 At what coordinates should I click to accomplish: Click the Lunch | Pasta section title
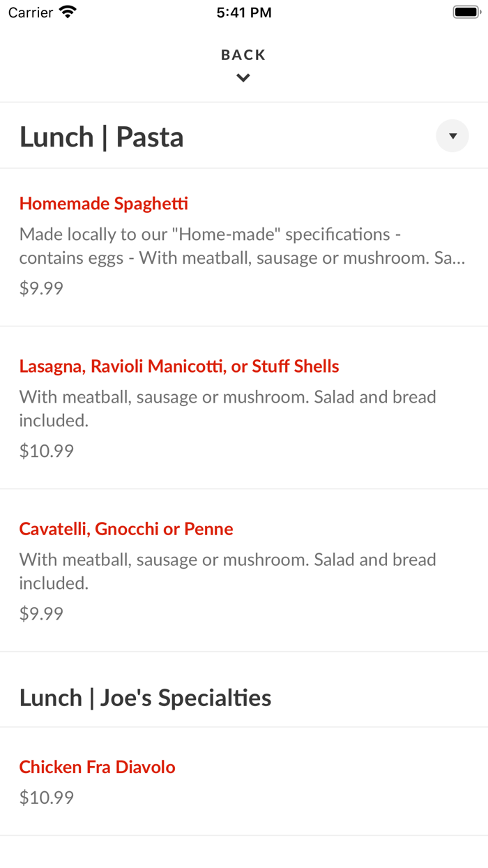101,136
